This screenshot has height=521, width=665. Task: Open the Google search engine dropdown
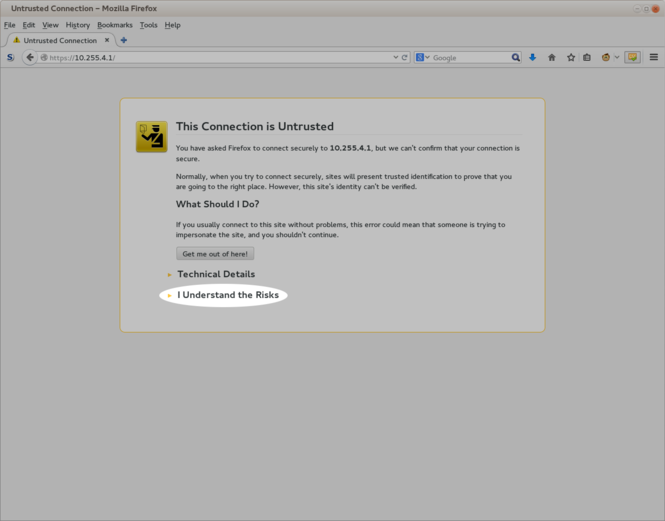[423, 58]
